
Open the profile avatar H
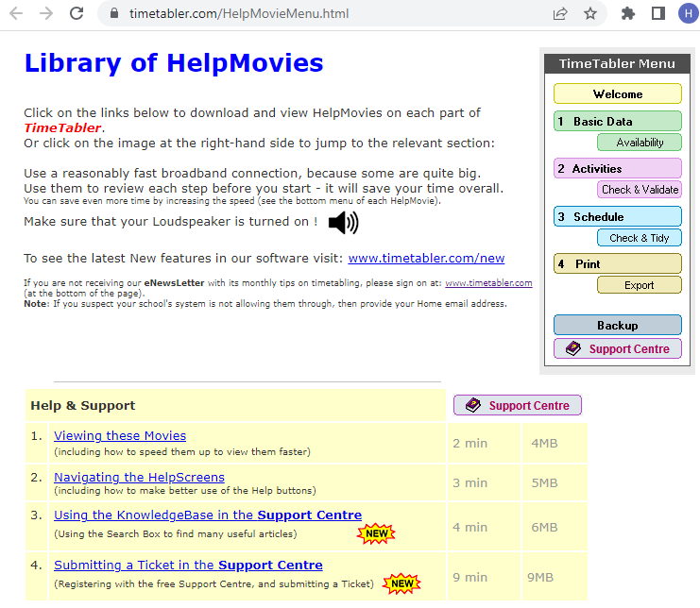pyautogui.click(x=689, y=13)
